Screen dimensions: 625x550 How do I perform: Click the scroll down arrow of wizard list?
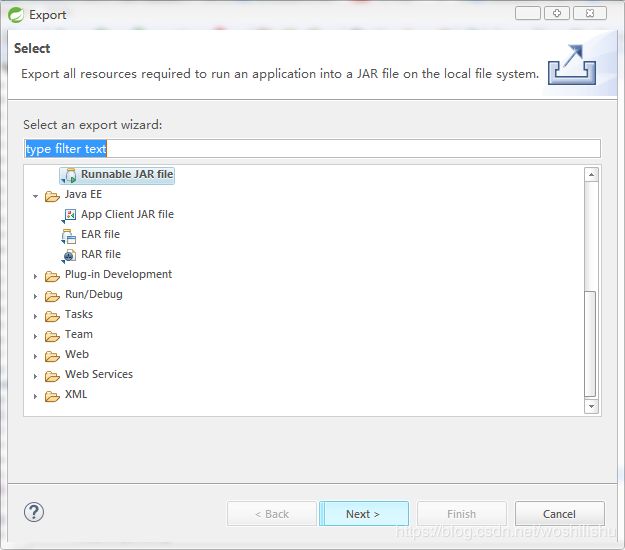[591, 406]
